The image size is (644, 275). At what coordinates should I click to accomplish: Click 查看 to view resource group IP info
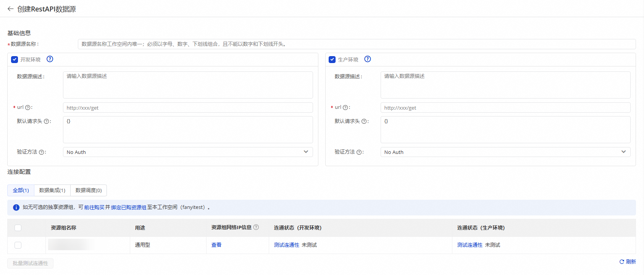[x=216, y=245]
